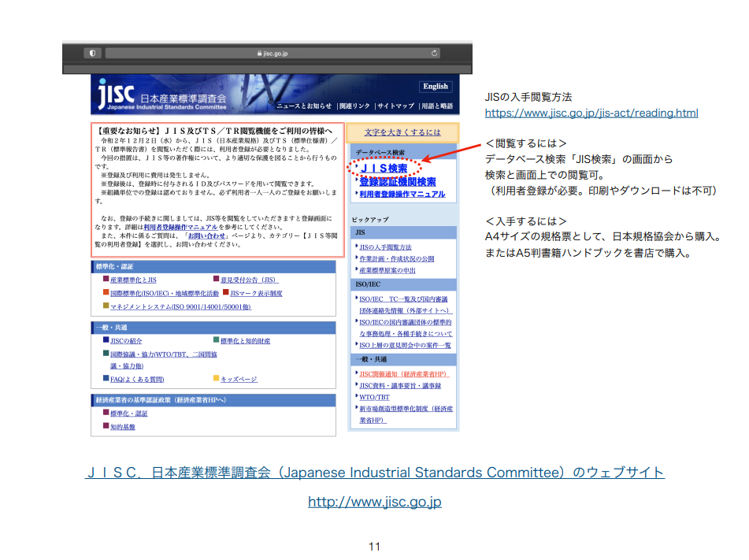Image resolution: width=749 pixels, height=560 pixels.
Task: Click the yellow bullet beside キッズページ
Action: (x=216, y=378)
